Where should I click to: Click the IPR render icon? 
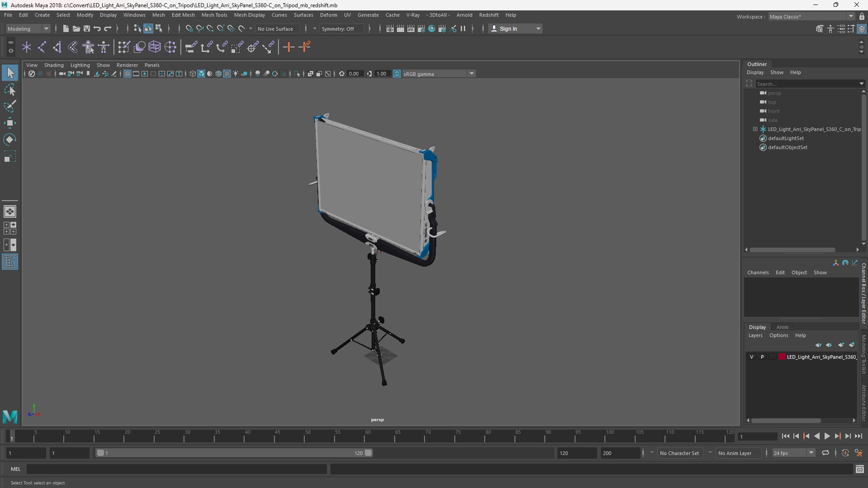tap(411, 28)
